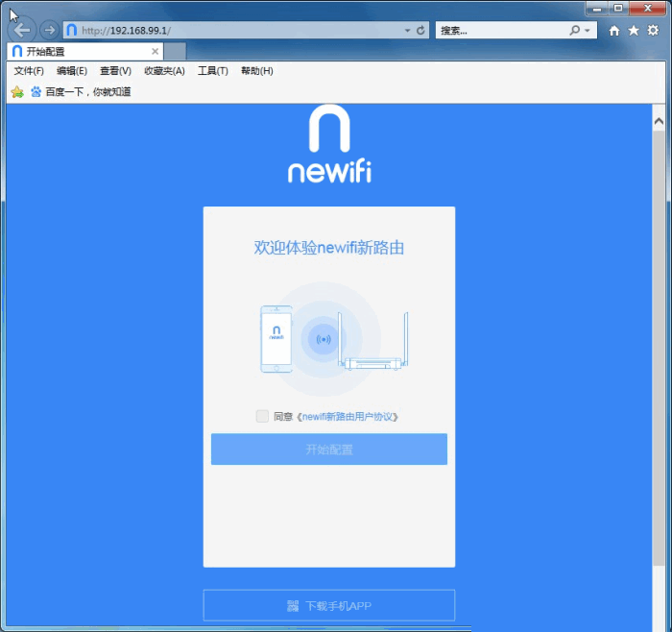Click the browser Back arrow button
Screen dimensions: 672x632
(x=22, y=30)
